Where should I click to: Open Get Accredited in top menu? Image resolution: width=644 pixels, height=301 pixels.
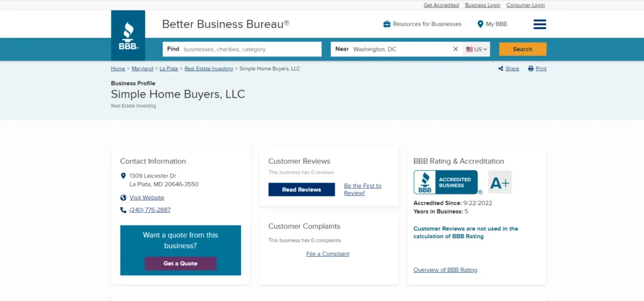pyautogui.click(x=441, y=5)
